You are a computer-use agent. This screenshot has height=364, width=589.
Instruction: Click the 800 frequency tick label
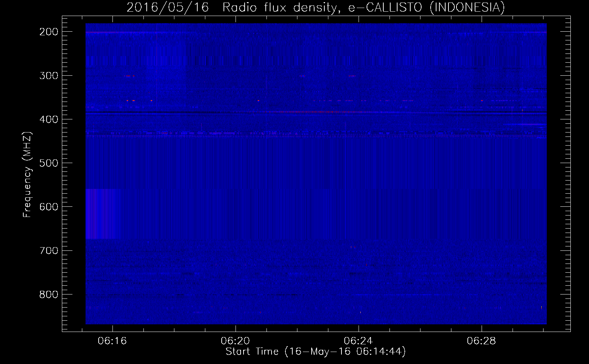(49, 294)
